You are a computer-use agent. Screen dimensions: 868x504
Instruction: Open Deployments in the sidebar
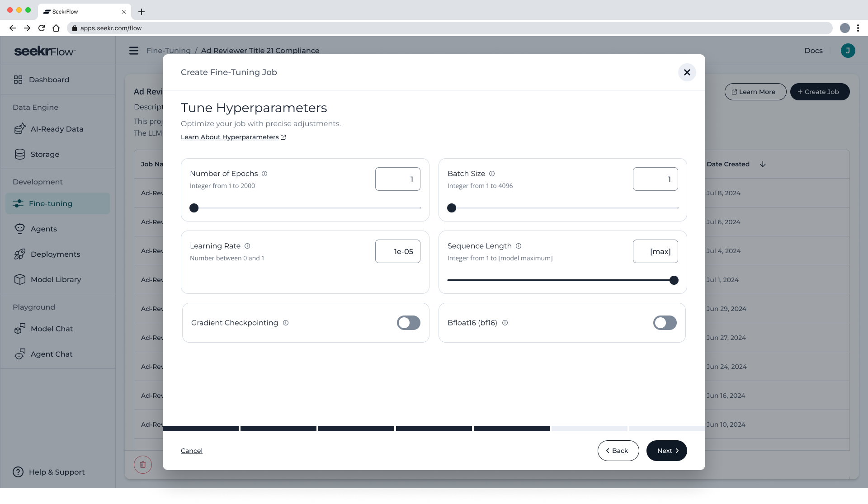[58, 254]
